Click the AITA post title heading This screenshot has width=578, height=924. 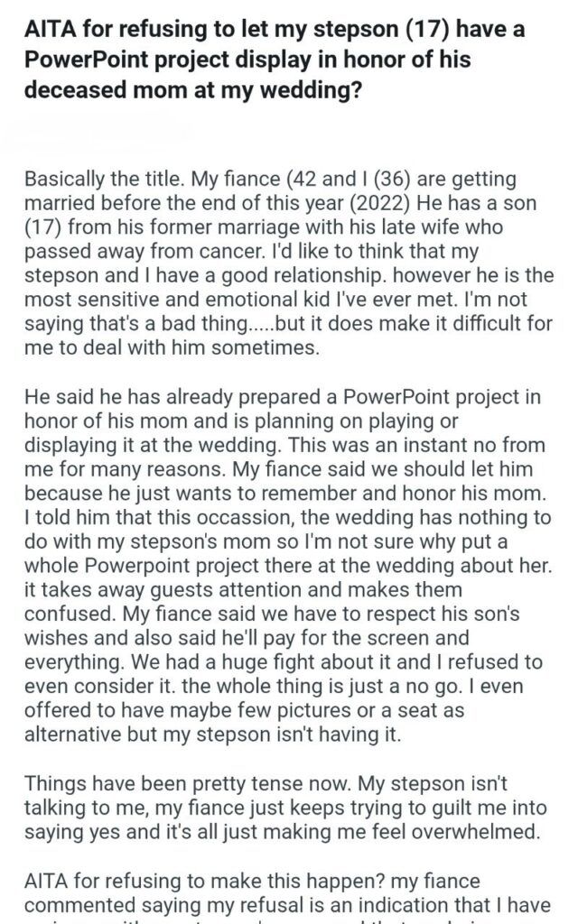point(275,59)
